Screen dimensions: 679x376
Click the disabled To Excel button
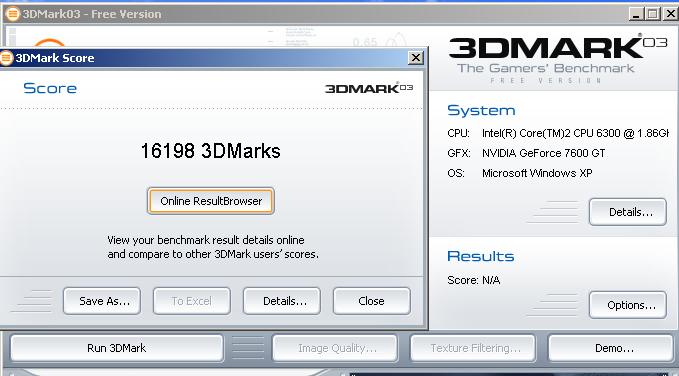tap(192, 301)
